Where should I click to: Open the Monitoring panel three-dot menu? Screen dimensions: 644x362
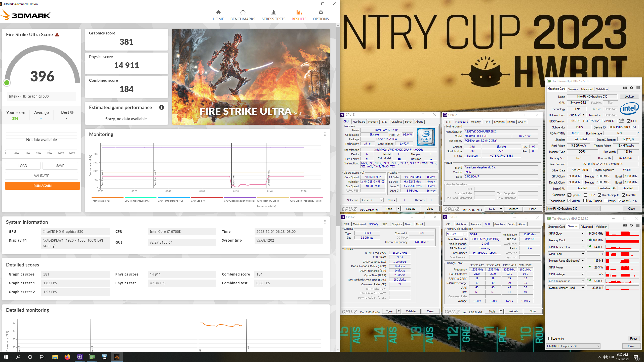point(325,134)
